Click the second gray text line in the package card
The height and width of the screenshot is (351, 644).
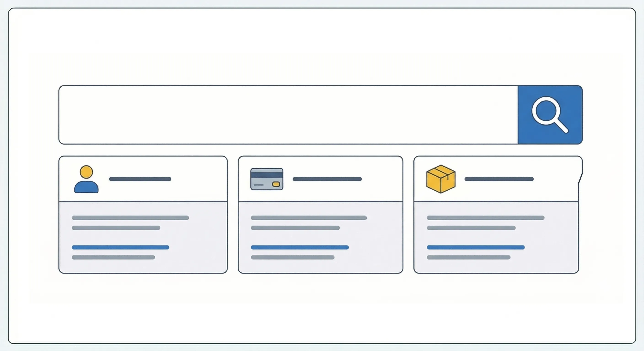click(471, 228)
